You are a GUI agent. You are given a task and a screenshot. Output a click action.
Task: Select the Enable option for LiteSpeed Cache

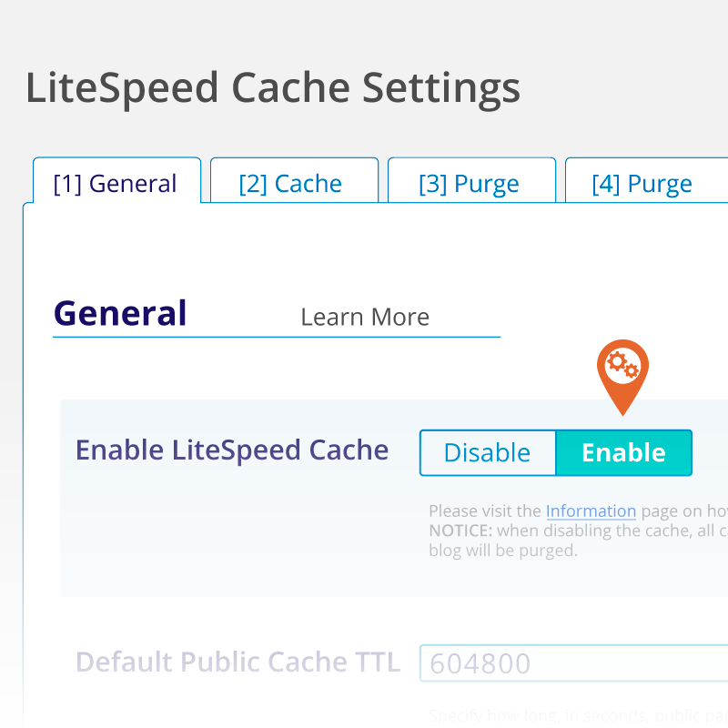623,452
